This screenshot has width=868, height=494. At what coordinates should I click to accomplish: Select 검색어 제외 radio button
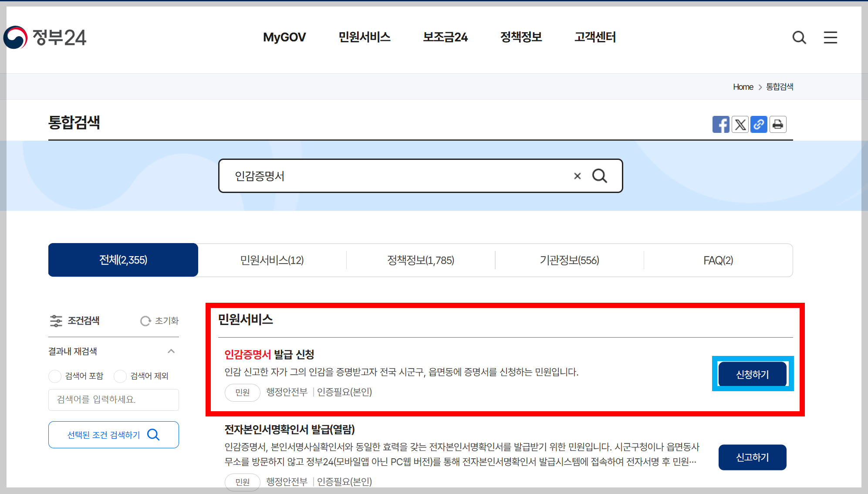[120, 376]
